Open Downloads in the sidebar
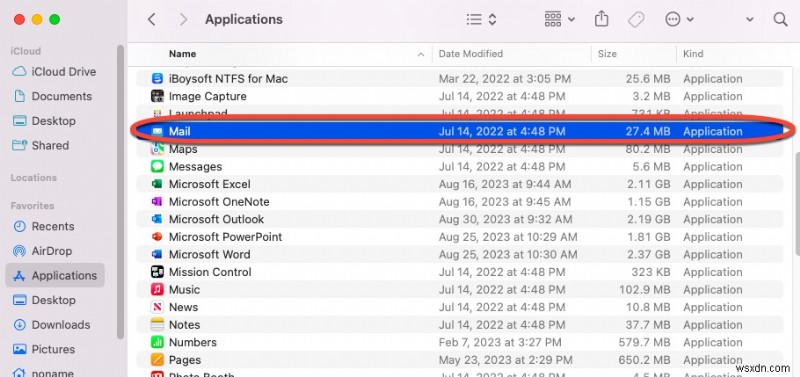 (x=52, y=324)
